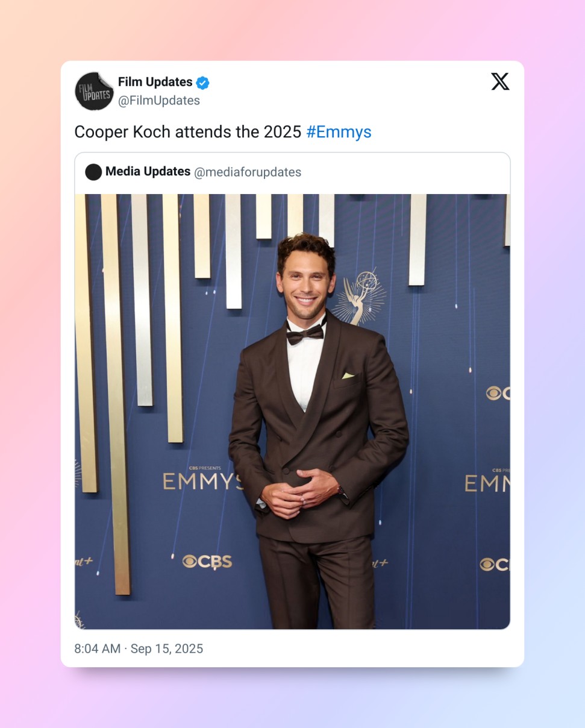585x728 pixels.
Task: Visit the @FilmUpdates handle
Action: click(159, 101)
